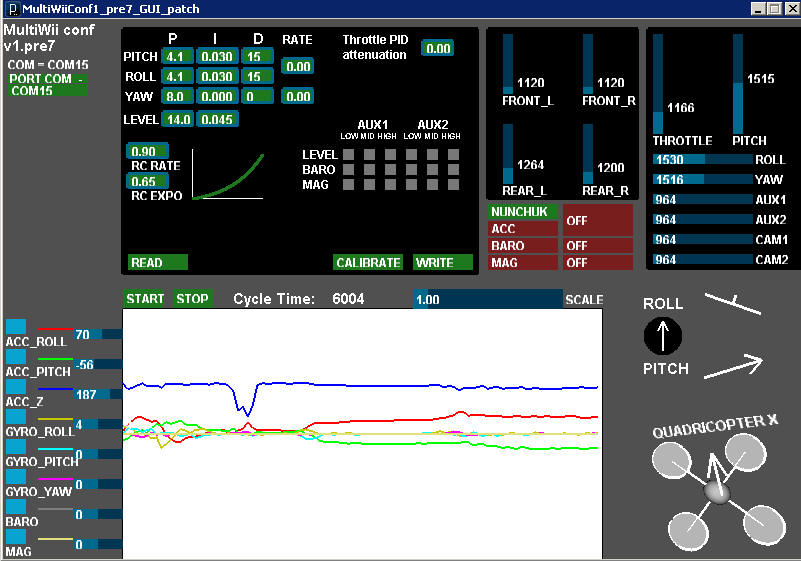The image size is (801, 561).
Task: Check the BARO AUX1 LOW box
Action: coord(348,169)
